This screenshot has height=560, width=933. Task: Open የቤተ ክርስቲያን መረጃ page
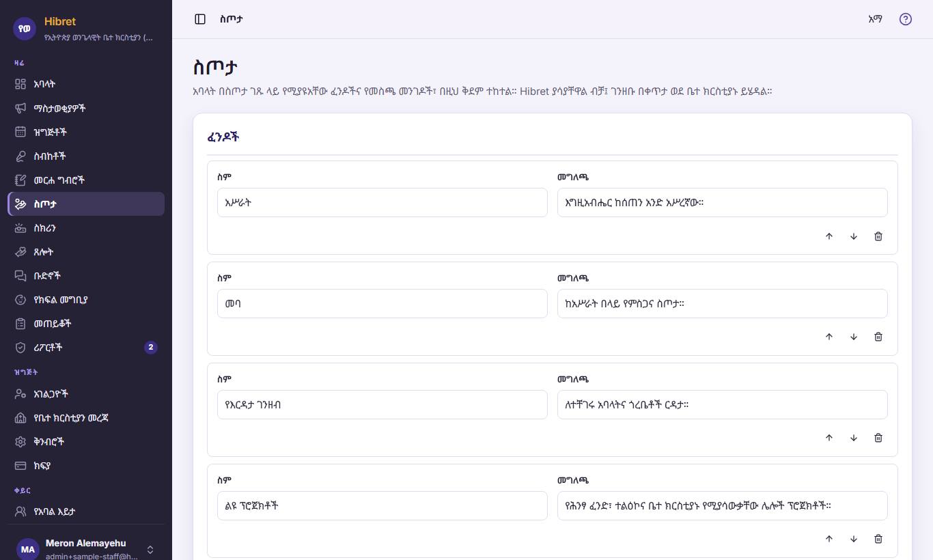tap(86, 417)
